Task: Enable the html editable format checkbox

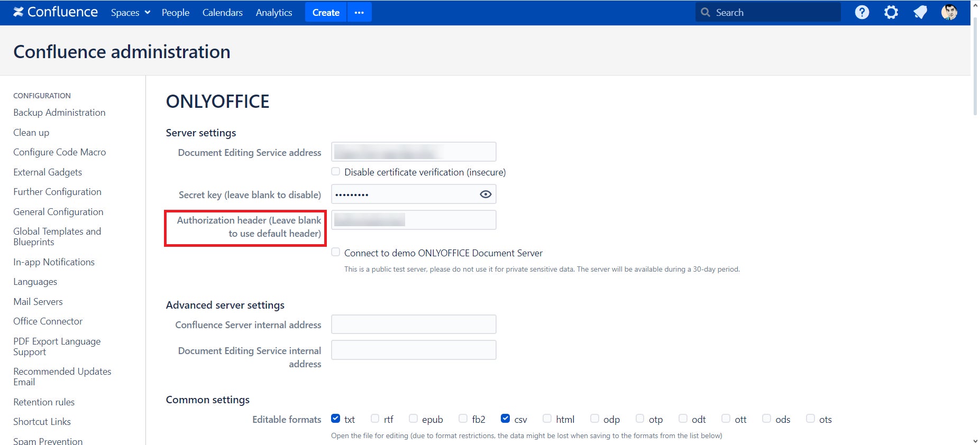Action: click(x=547, y=419)
